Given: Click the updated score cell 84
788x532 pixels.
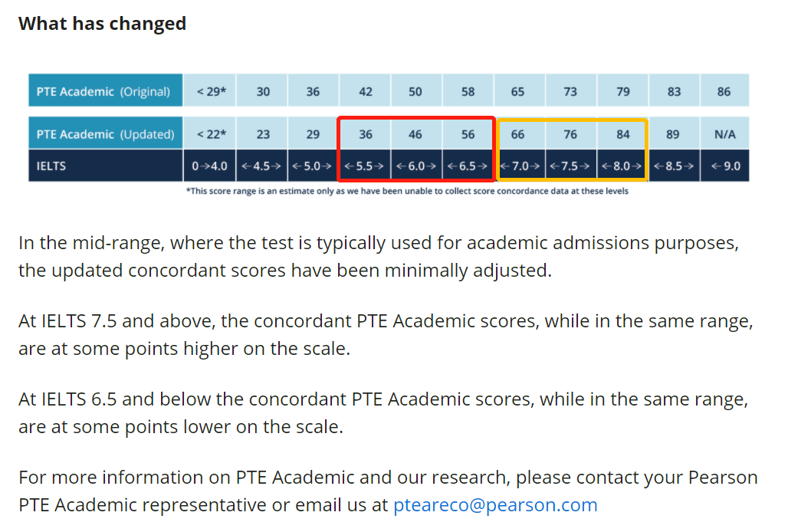Looking at the screenshot, I should tap(622, 134).
